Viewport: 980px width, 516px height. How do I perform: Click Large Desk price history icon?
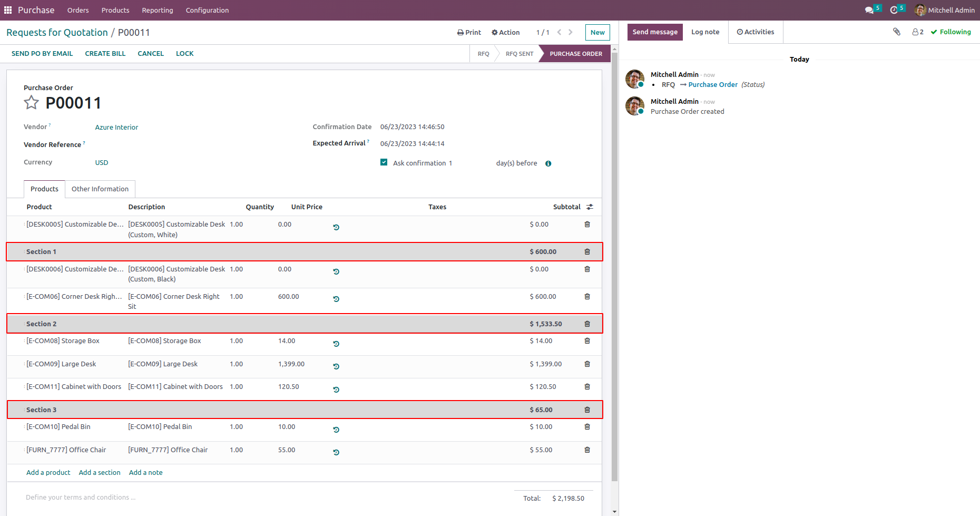click(336, 366)
